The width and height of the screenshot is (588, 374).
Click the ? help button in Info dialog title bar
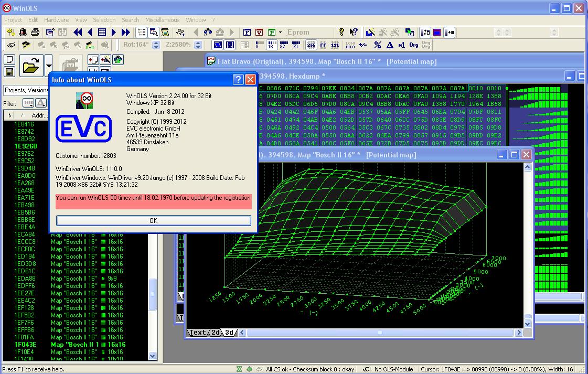pos(238,80)
